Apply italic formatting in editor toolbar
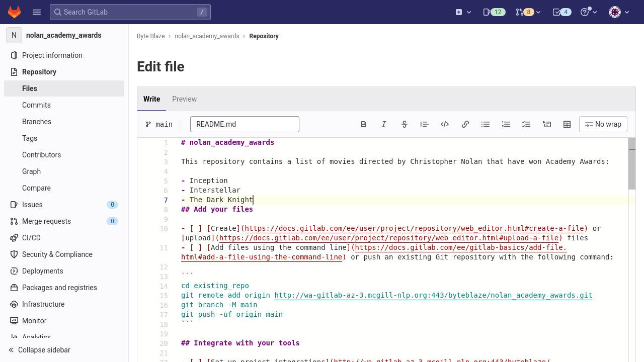 384,124
